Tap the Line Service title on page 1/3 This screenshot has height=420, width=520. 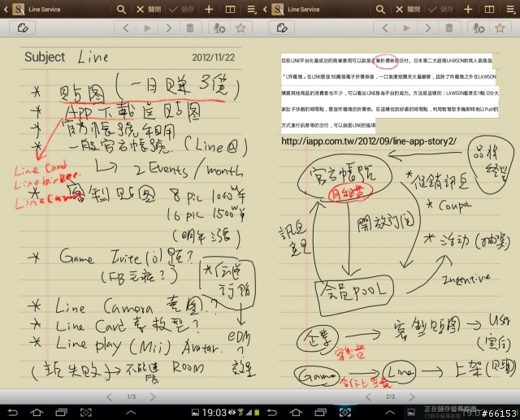pyautogui.click(x=45, y=9)
